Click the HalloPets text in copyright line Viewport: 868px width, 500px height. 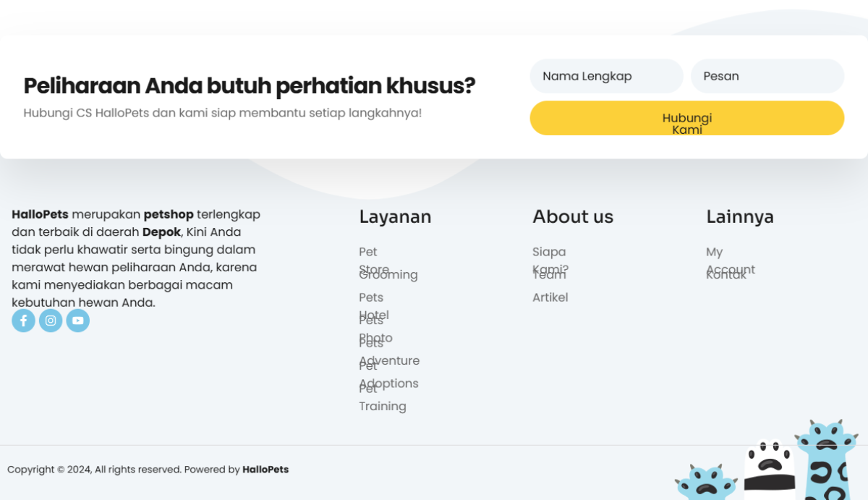point(265,470)
